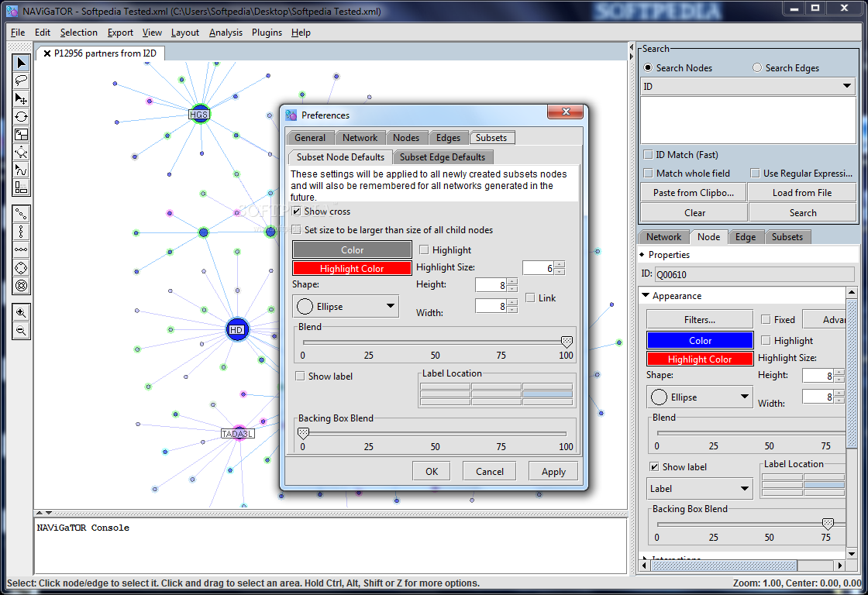868x595 pixels.
Task: Click the TADA3L node in the network
Action: coord(237,433)
